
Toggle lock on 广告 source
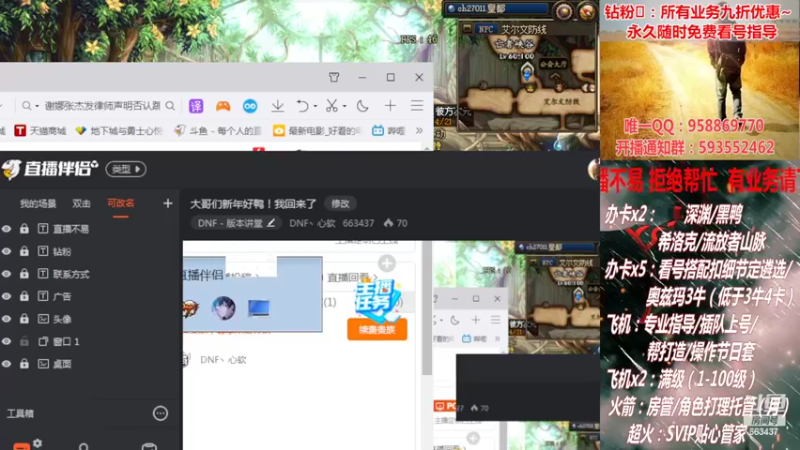(24, 296)
